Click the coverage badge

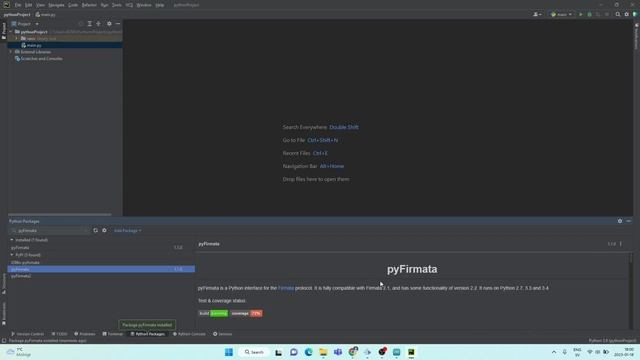coord(246,313)
